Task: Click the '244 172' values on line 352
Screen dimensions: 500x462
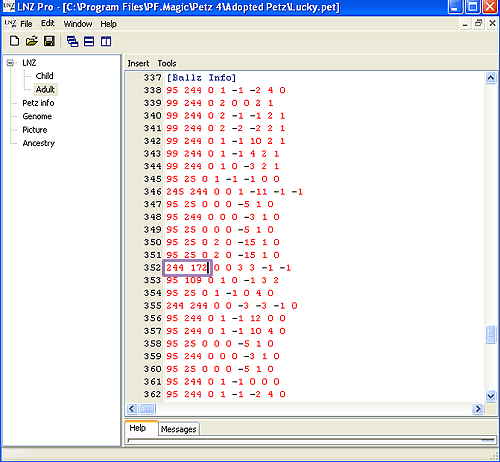Action: (x=187, y=268)
